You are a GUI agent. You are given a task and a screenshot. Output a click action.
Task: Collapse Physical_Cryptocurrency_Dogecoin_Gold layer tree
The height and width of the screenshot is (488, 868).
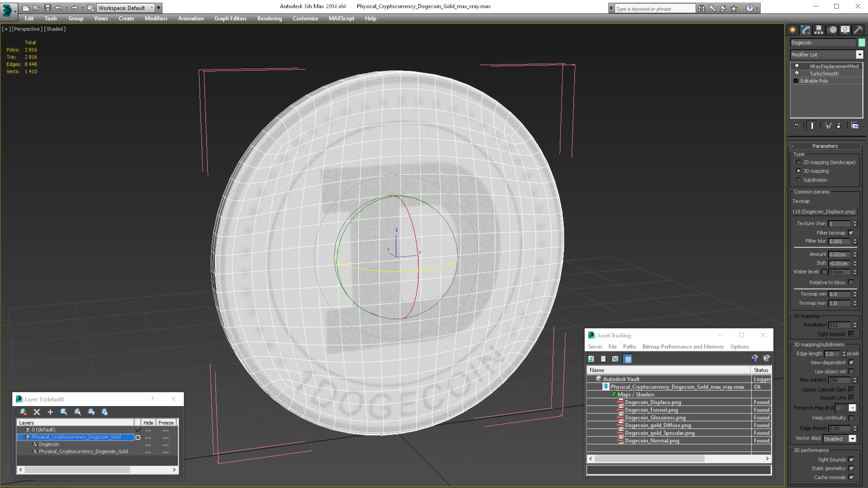click(x=20, y=437)
